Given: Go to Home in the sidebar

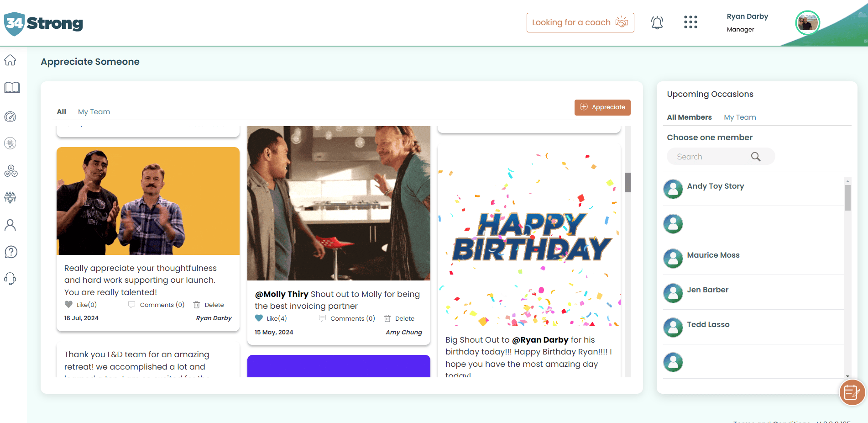Looking at the screenshot, I should 10,60.
